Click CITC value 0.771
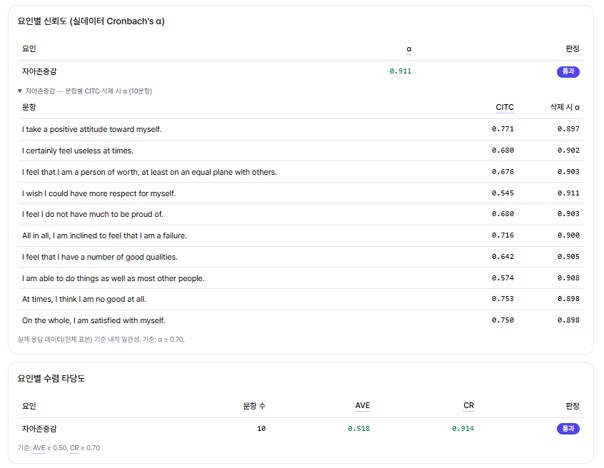 (x=503, y=129)
